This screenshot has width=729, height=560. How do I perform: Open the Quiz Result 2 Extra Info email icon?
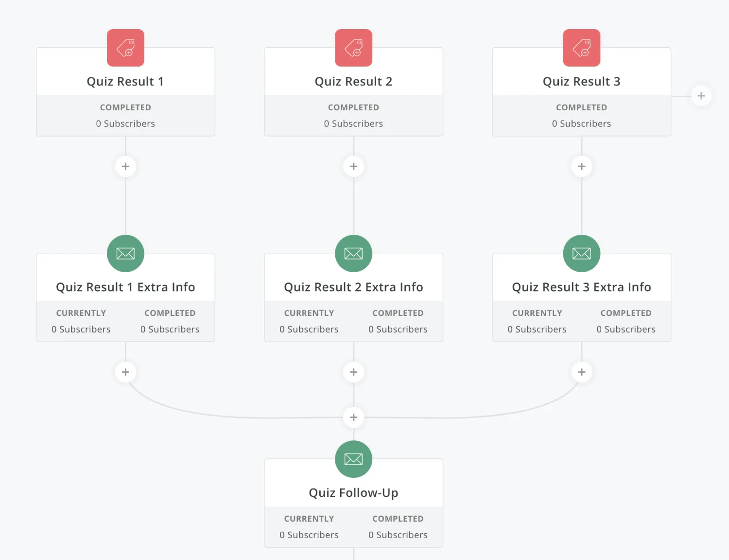click(353, 253)
